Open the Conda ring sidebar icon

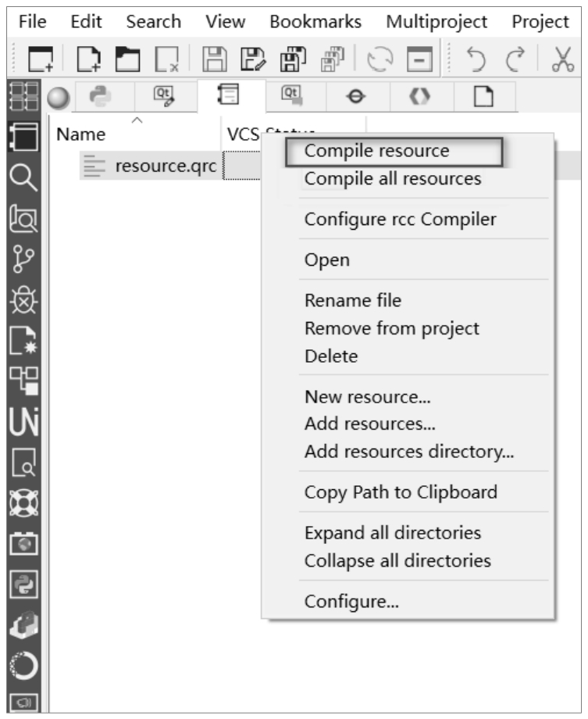click(x=24, y=665)
